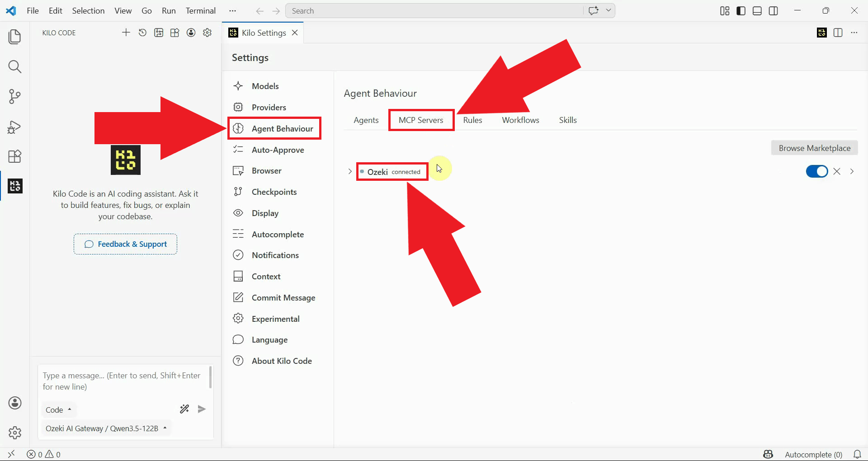
Task: Open Kilo Code profile icon
Action: click(x=191, y=33)
